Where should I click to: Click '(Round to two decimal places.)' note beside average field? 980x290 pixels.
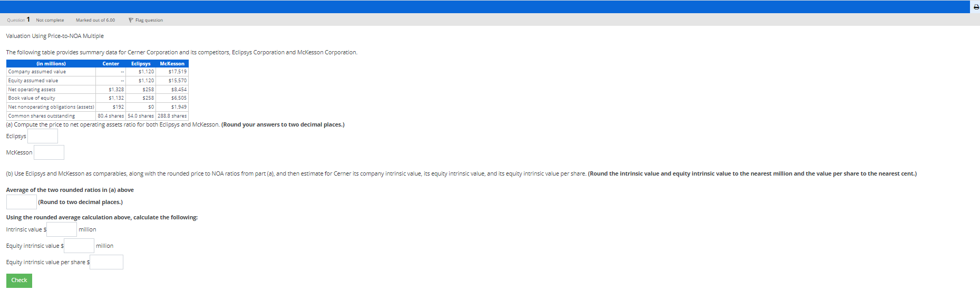(81, 202)
